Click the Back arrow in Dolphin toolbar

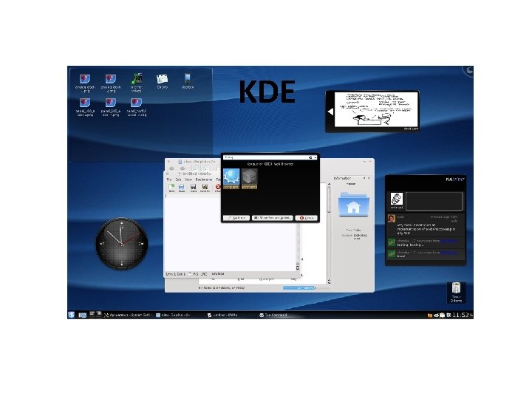[171, 168]
